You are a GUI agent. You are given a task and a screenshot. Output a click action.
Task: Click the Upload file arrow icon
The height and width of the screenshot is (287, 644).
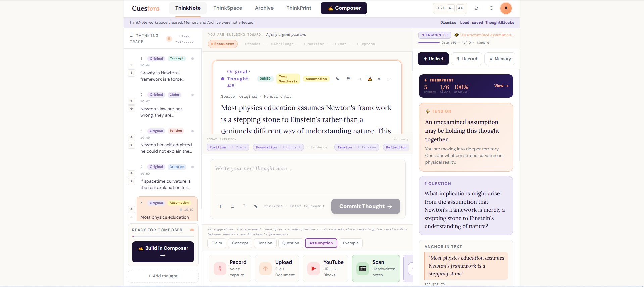click(x=265, y=269)
